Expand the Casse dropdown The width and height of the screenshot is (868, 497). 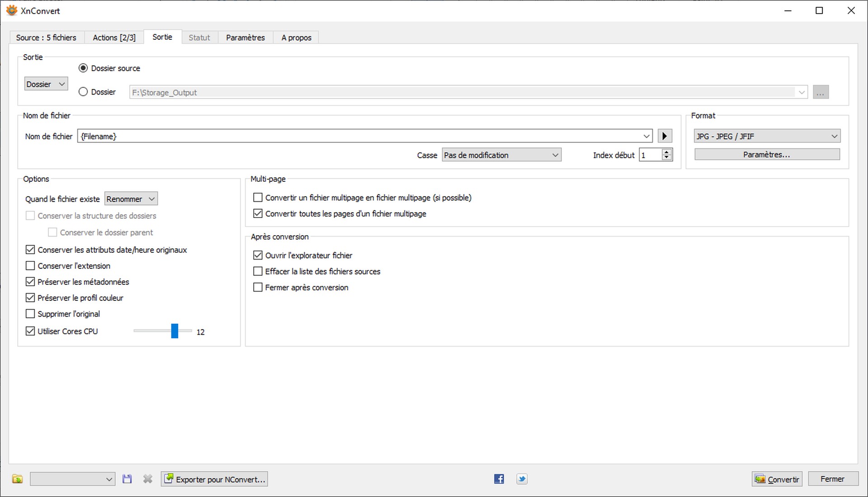tap(501, 155)
